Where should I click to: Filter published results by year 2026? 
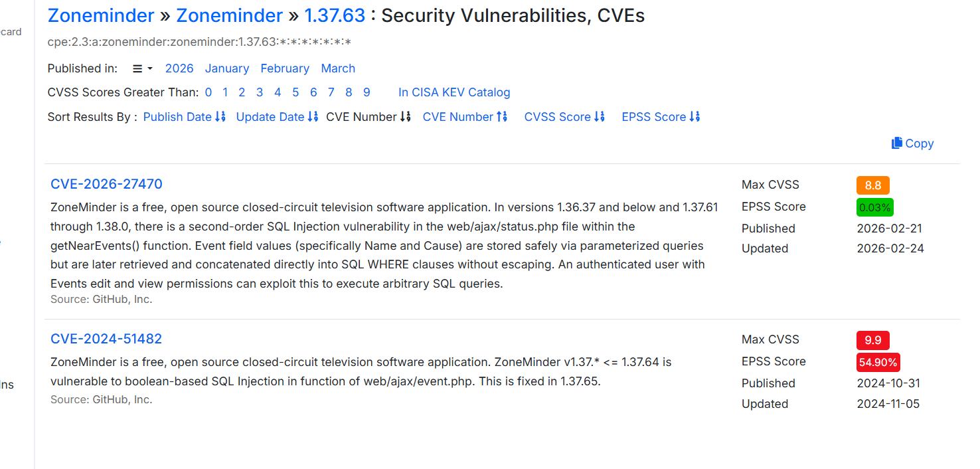(179, 68)
